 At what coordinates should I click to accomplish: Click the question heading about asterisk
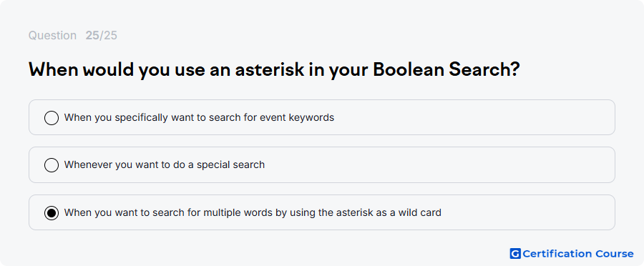(274, 70)
